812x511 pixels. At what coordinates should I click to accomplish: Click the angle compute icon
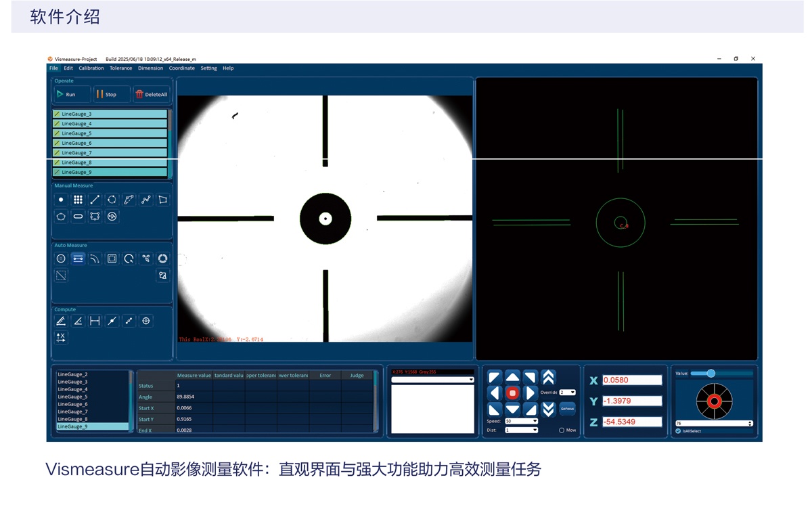[78, 321]
